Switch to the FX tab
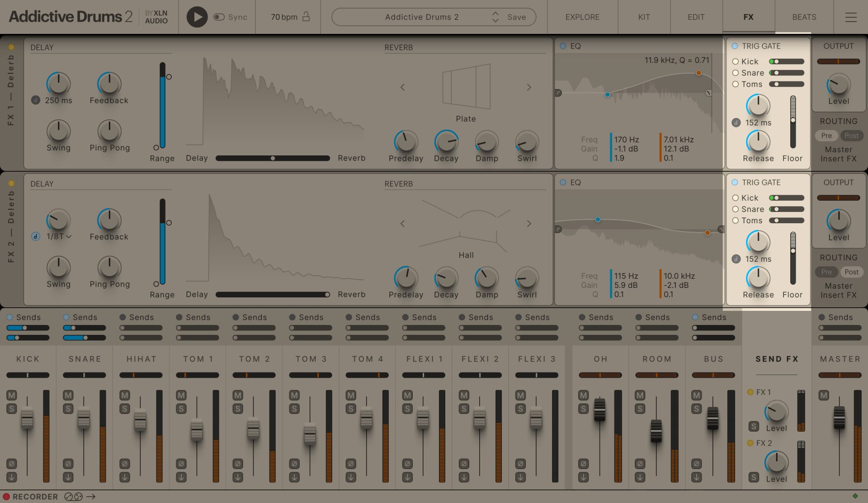This screenshot has width=868, height=503. click(x=748, y=17)
